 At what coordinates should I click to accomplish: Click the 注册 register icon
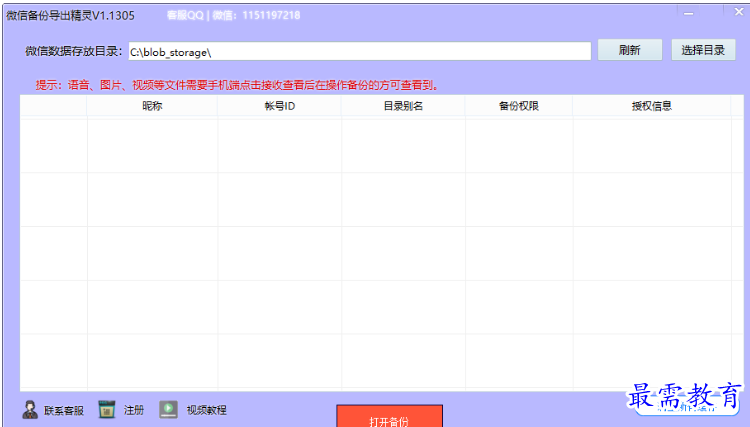(x=107, y=410)
